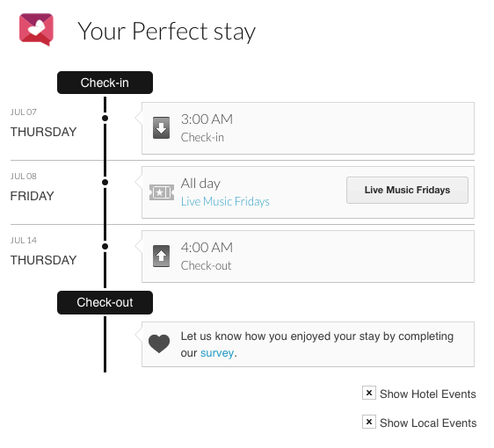494x448 pixels.
Task: Click the JUL 08 Friday date label
Action: tap(33, 187)
